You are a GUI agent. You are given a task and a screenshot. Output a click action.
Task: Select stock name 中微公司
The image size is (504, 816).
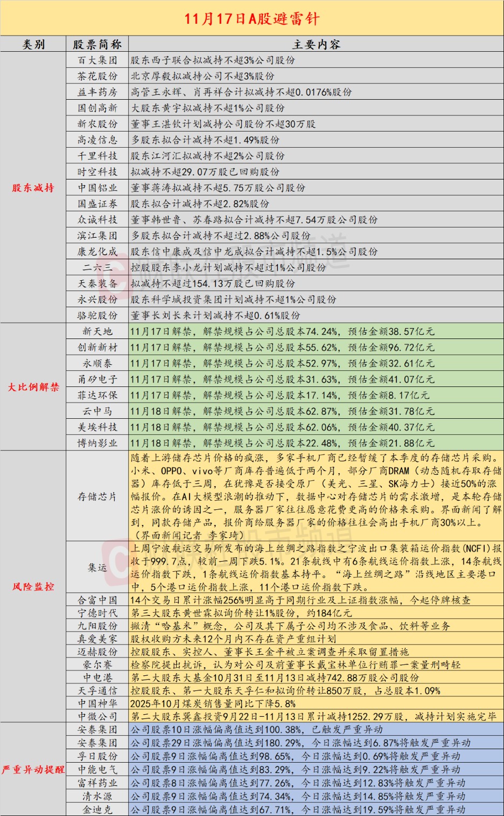click(97, 716)
